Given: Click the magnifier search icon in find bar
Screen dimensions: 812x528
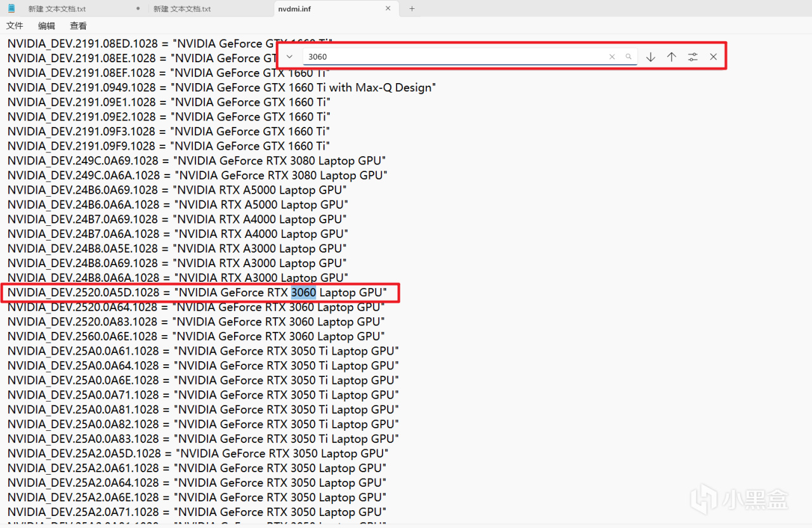Looking at the screenshot, I should coord(629,56).
